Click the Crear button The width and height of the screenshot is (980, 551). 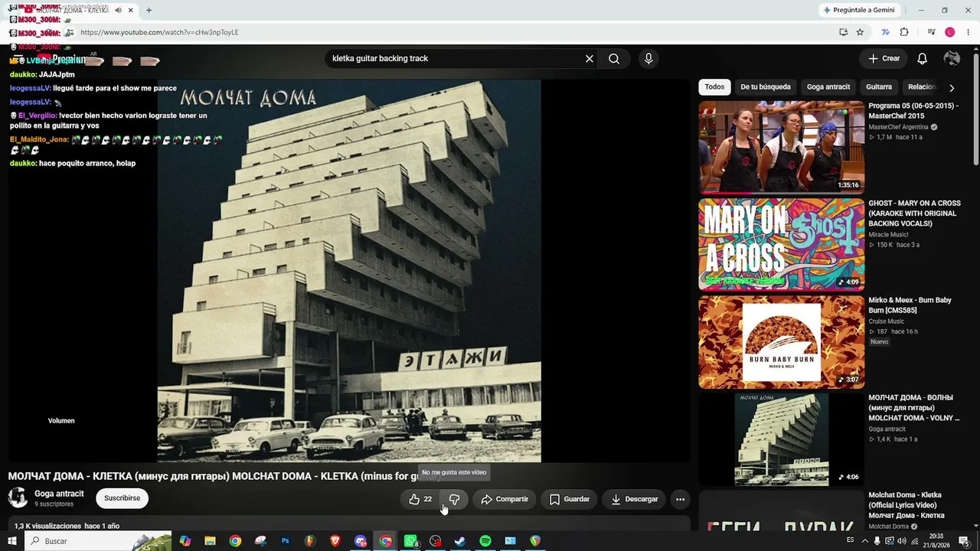pyautogui.click(x=884, y=59)
